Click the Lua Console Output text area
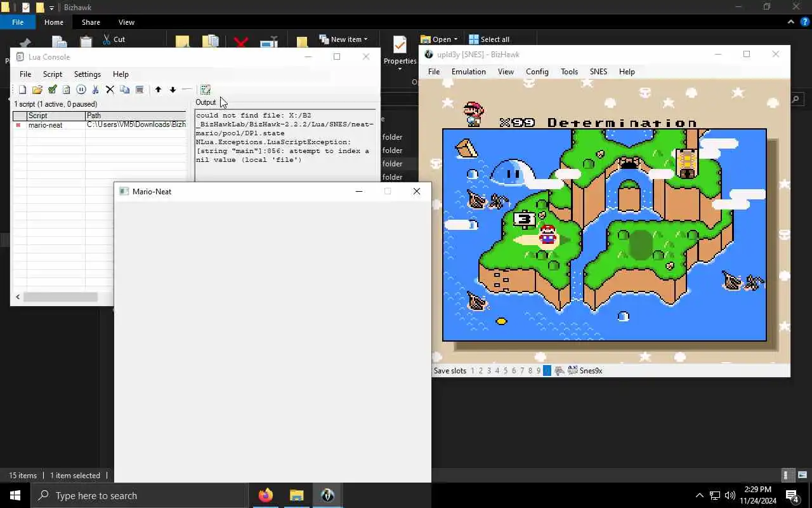 click(x=285, y=145)
